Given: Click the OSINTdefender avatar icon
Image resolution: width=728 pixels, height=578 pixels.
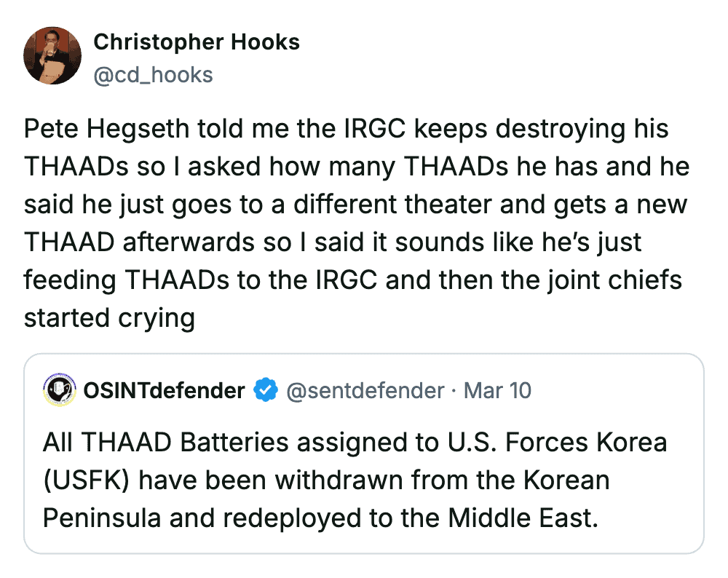Looking at the screenshot, I should tap(60, 391).
